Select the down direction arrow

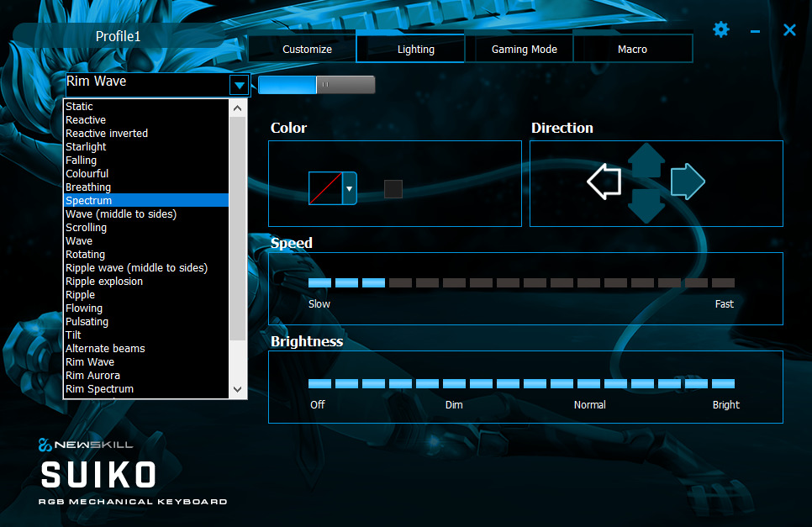[x=646, y=206]
